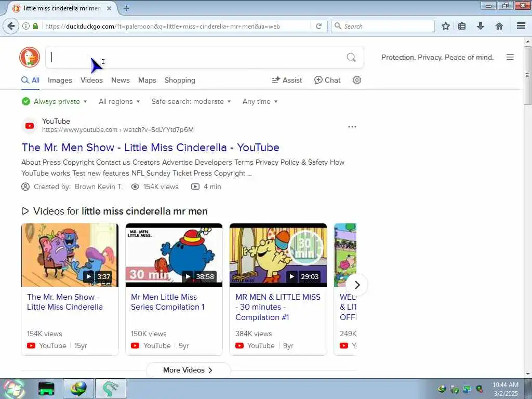Click the taskbar clock showing 10:44 AM
The width and height of the screenshot is (532, 399).
coord(506,389)
